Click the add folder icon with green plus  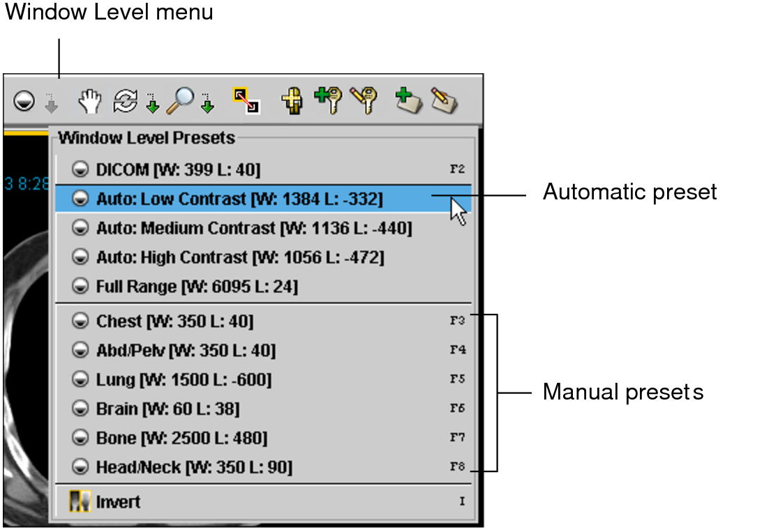(410, 101)
